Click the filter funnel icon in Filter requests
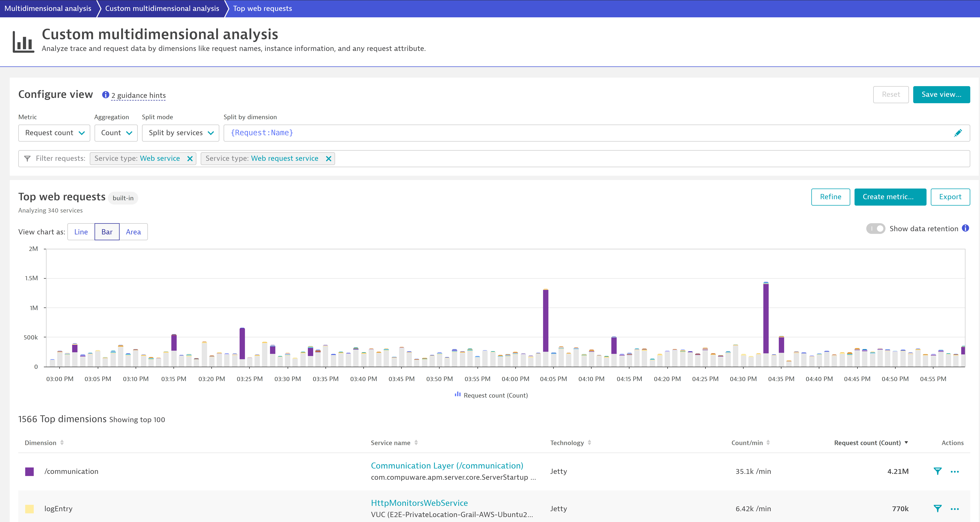 pos(27,159)
